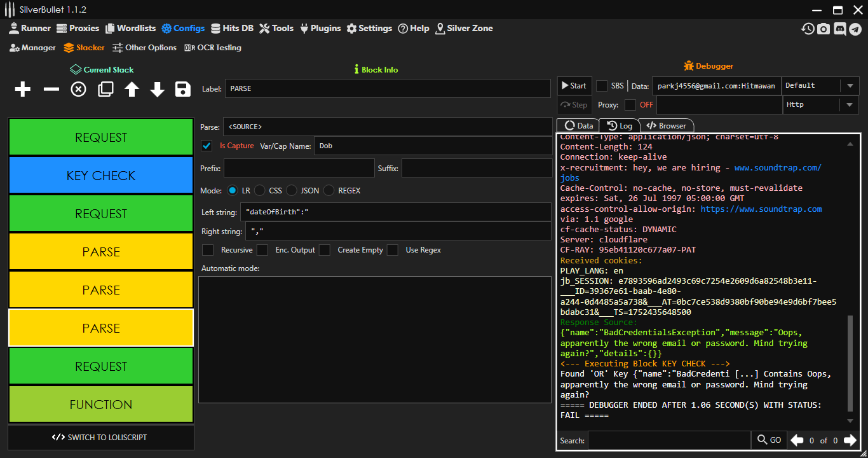Viewport: 868px width, 458px height.
Task: Click the camera screenshot icon
Action: click(824, 29)
